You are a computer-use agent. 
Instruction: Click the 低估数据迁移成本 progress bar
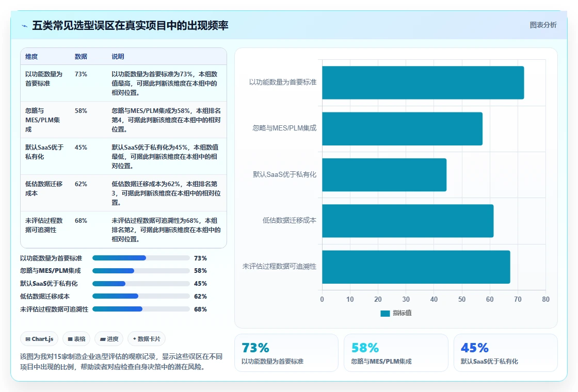(141, 296)
